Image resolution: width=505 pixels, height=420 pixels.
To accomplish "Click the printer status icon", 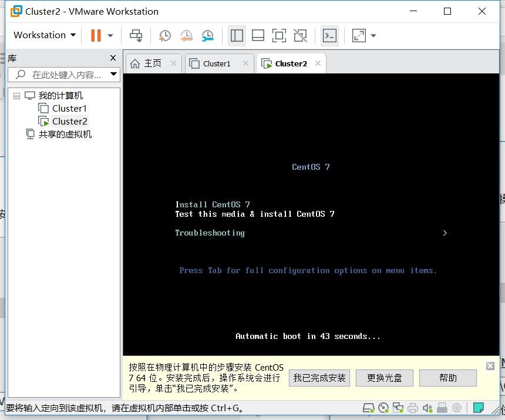I will click(x=413, y=408).
